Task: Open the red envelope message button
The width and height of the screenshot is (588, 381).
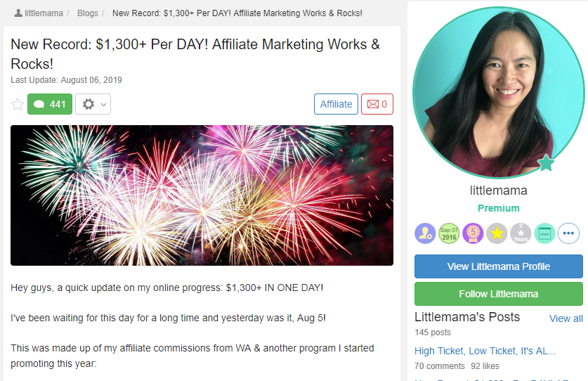Action: click(x=377, y=104)
